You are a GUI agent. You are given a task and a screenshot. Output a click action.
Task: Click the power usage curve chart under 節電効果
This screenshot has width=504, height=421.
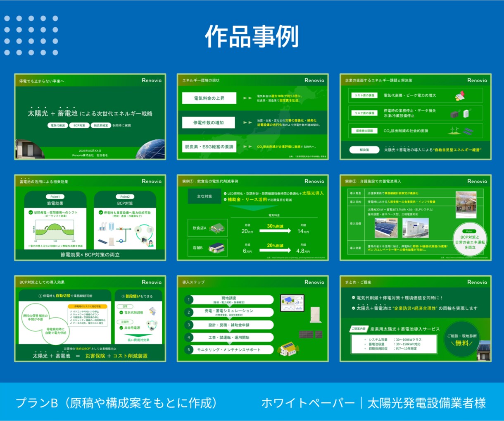(x=55, y=230)
